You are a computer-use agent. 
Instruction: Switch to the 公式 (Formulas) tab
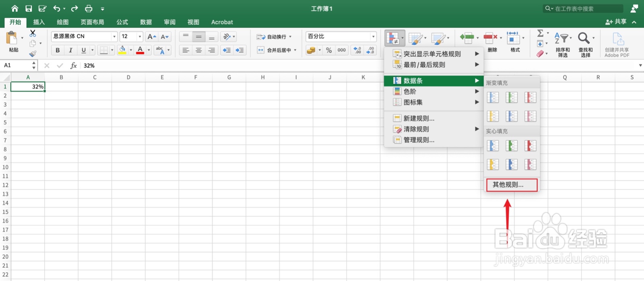coord(122,22)
